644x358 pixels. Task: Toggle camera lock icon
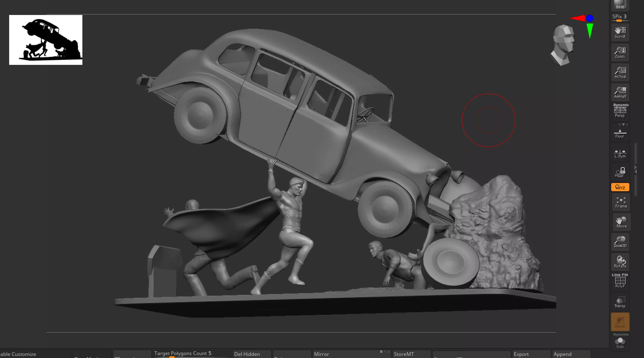pyautogui.click(x=620, y=172)
